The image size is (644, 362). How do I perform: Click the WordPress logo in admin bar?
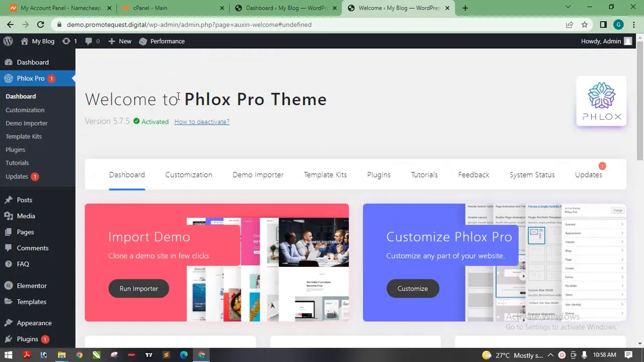8,41
